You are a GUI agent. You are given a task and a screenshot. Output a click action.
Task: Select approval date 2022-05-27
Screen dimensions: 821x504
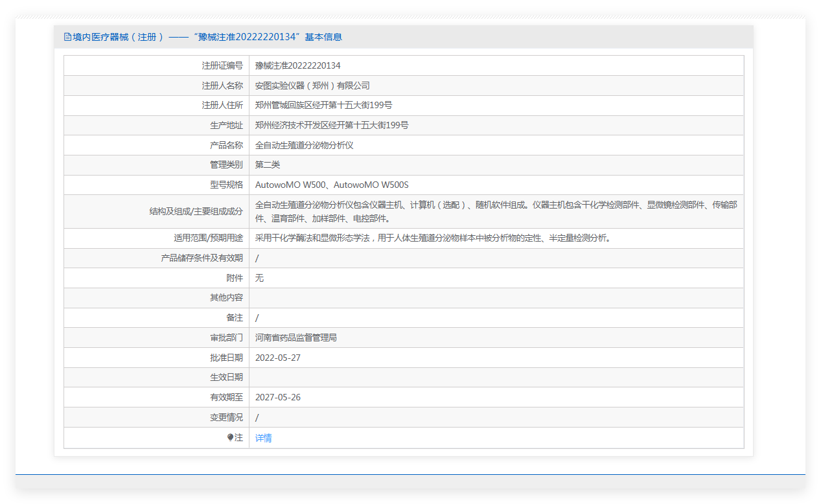coord(278,358)
